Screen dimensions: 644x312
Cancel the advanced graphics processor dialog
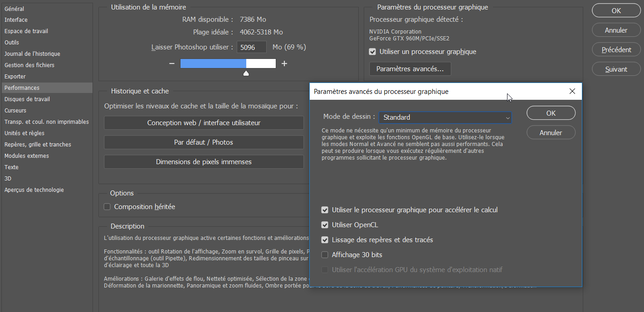click(551, 132)
